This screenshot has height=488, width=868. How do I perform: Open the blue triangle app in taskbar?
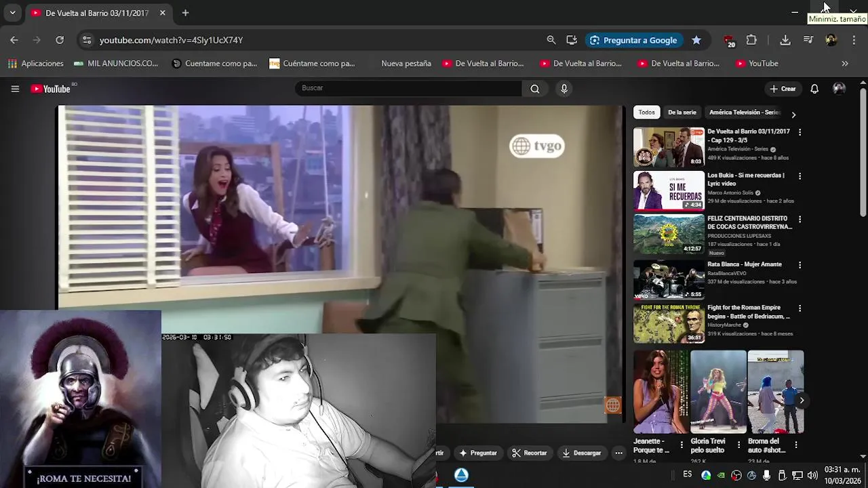461,475
